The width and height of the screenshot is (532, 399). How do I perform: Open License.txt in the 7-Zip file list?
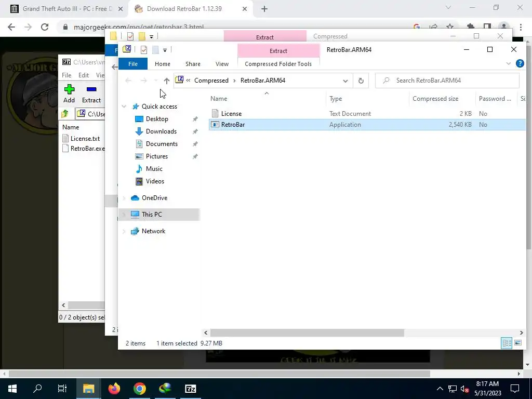82,138
